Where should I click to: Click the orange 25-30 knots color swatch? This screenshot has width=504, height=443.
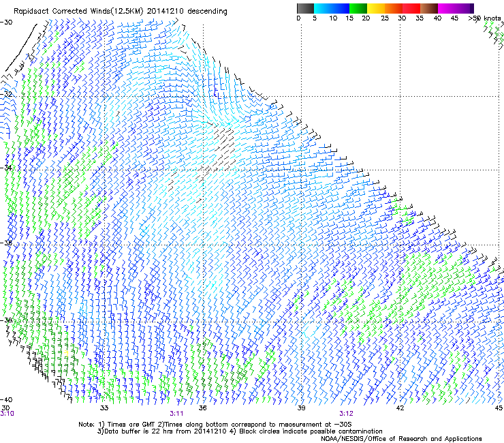[394, 8]
